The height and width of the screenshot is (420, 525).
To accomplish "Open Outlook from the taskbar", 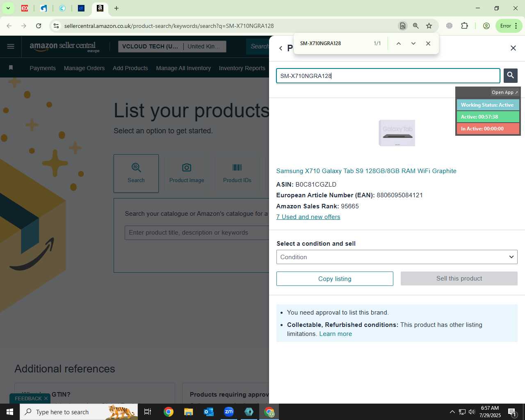I will click(x=209, y=412).
